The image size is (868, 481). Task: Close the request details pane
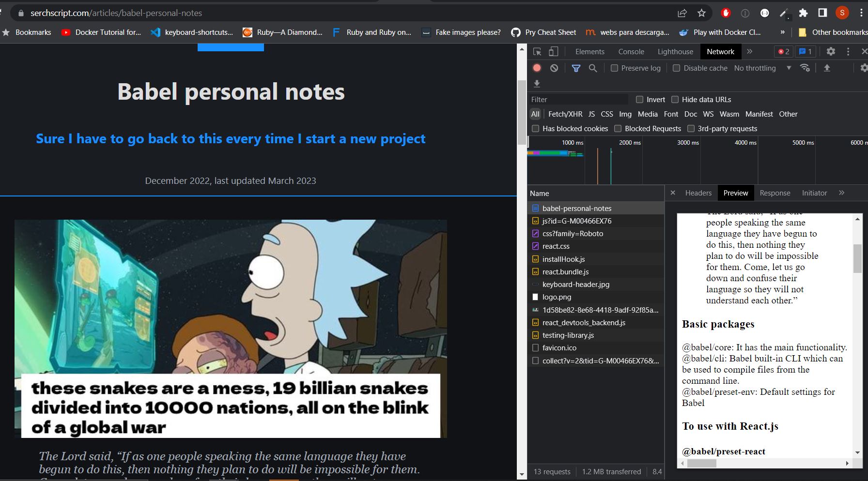673,193
